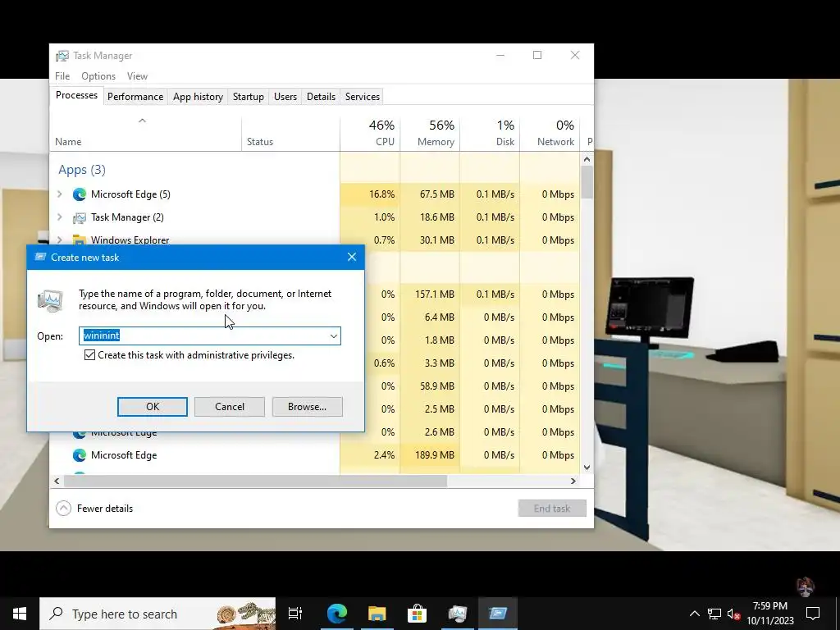Open the Windows Start menu

pos(20,614)
